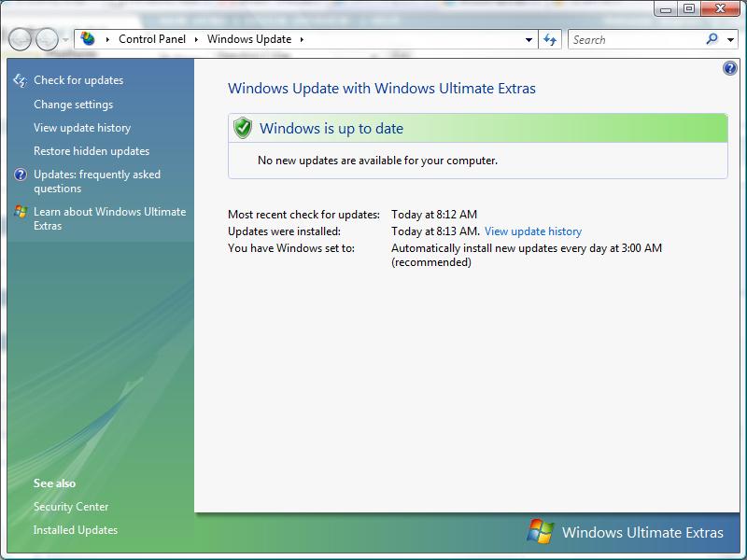Click the Control Panel icon in address bar
The height and width of the screenshot is (560, 747).
click(88, 39)
